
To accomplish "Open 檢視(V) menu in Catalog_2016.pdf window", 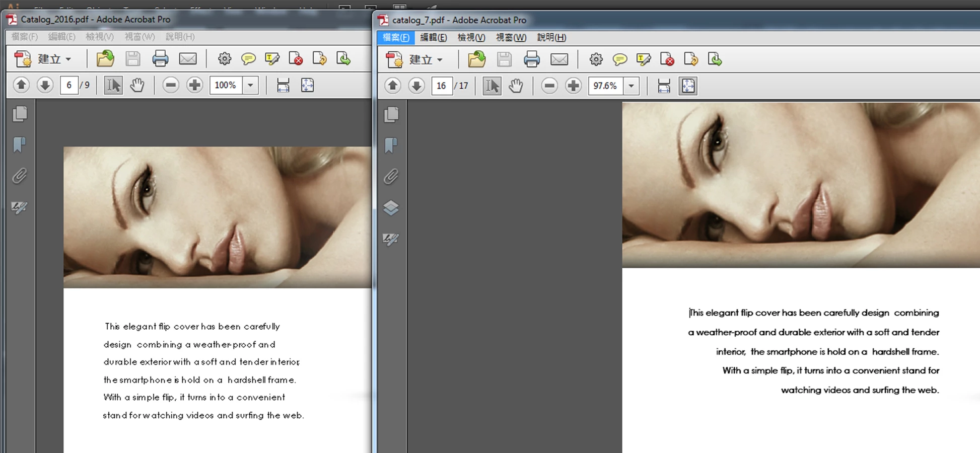I will [99, 37].
